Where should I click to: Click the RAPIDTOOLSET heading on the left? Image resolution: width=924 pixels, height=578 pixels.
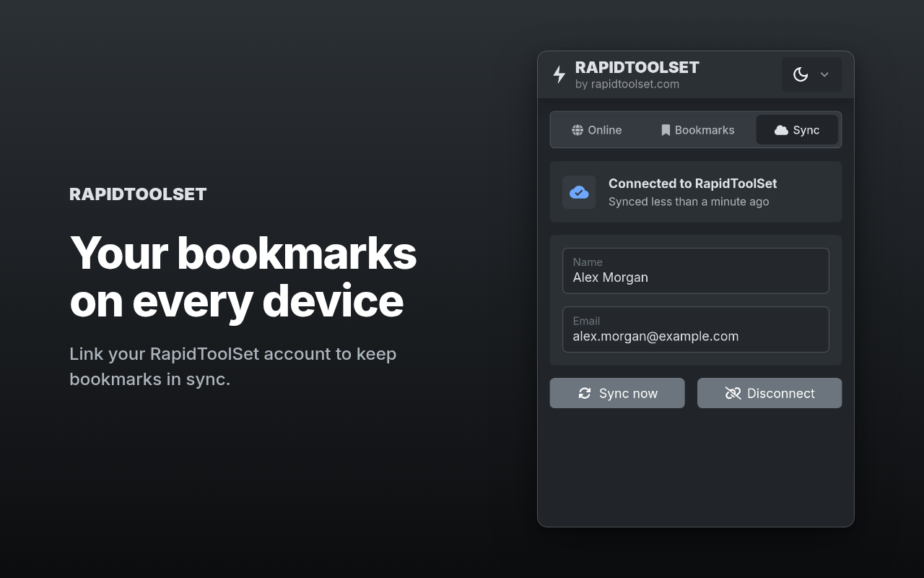(x=138, y=194)
